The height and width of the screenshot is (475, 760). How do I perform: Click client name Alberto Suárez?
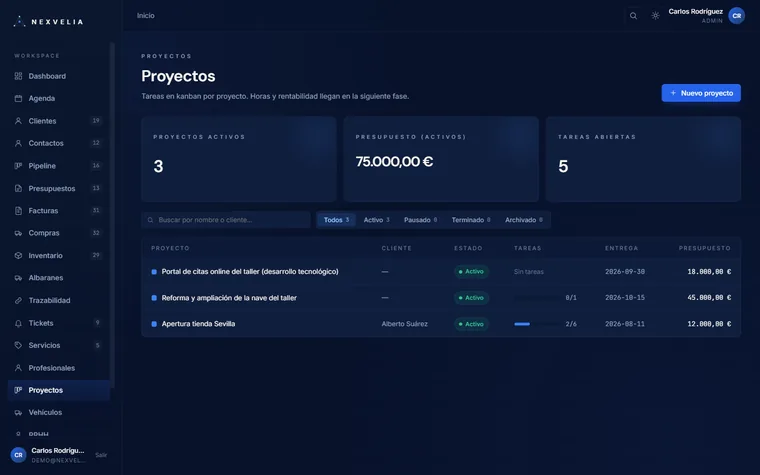[x=404, y=324]
